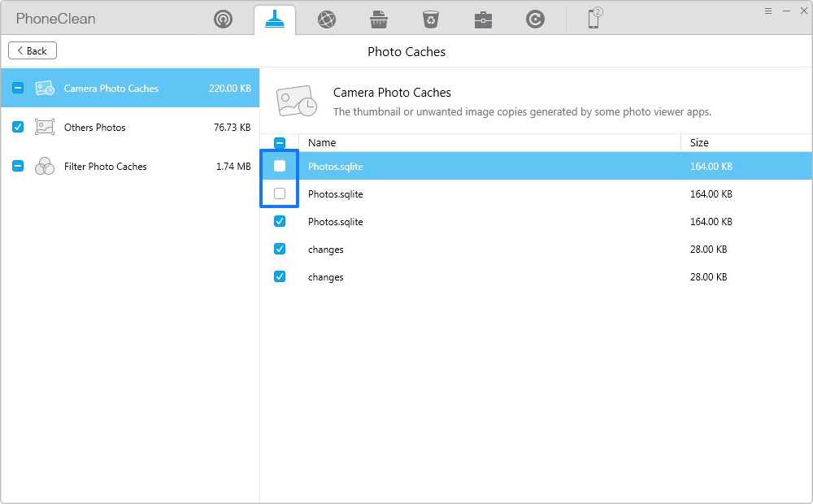Open the Toolbox briefcase icon

(x=483, y=20)
